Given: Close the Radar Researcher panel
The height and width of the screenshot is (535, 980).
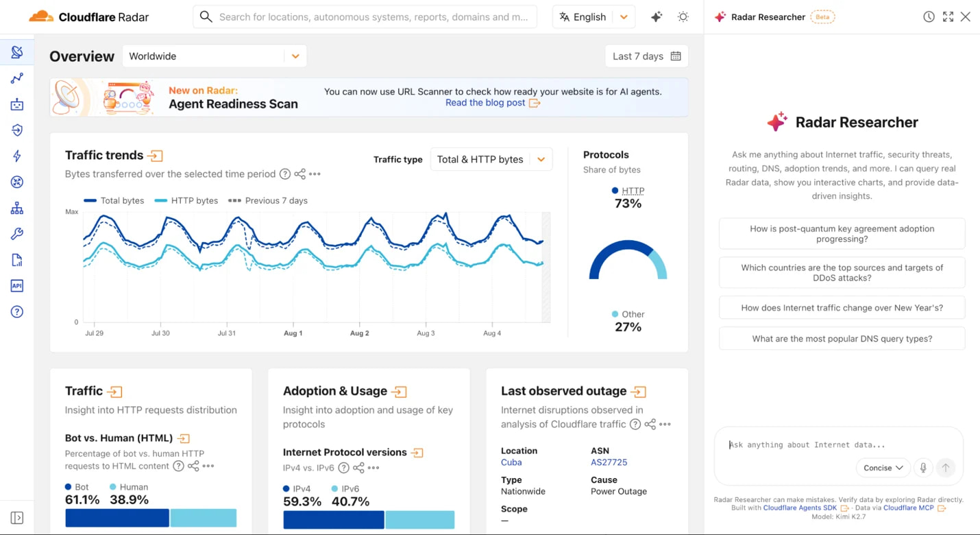Looking at the screenshot, I should tap(966, 17).
